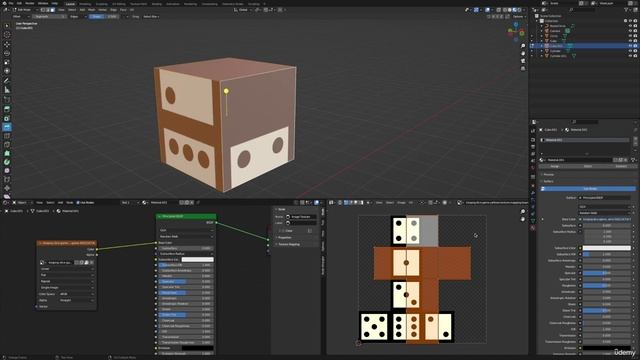The width and height of the screenshot is (640, 360).
Task: Click Subsurface Color swatch in properties panel
Action: point(607,248)
